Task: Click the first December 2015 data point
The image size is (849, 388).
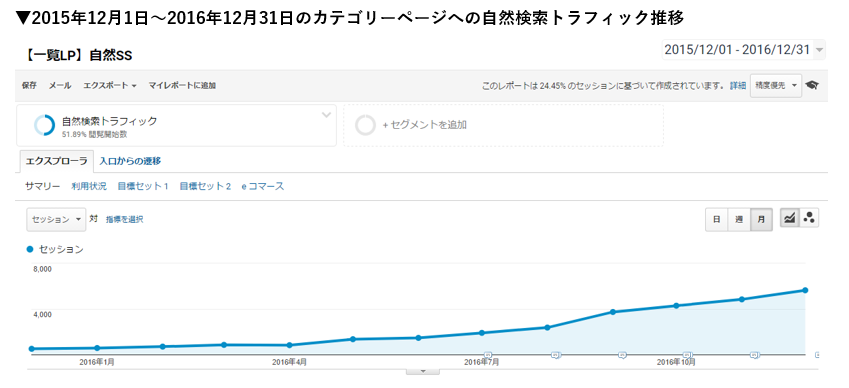Action: tap(31, 349)
